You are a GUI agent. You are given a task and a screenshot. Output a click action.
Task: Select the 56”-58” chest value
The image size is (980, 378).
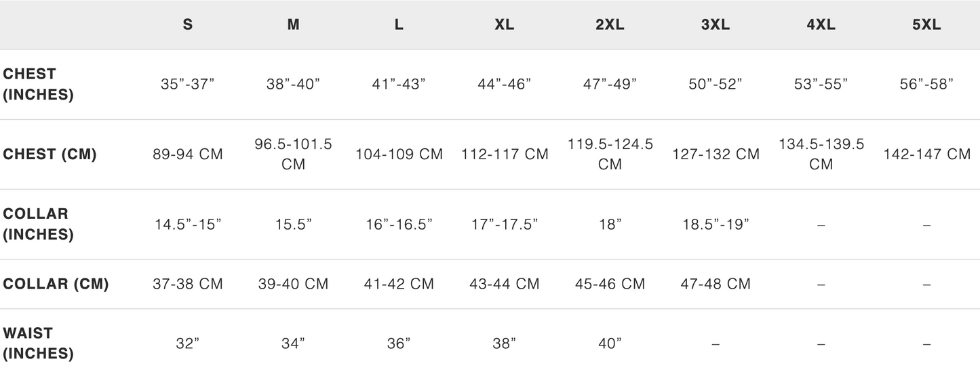(926, 85)
